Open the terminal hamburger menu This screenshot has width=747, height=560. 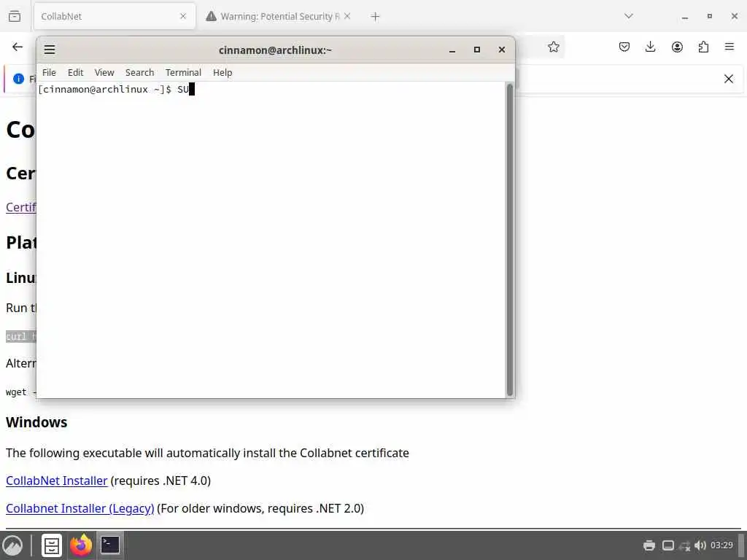click(50, 50)
